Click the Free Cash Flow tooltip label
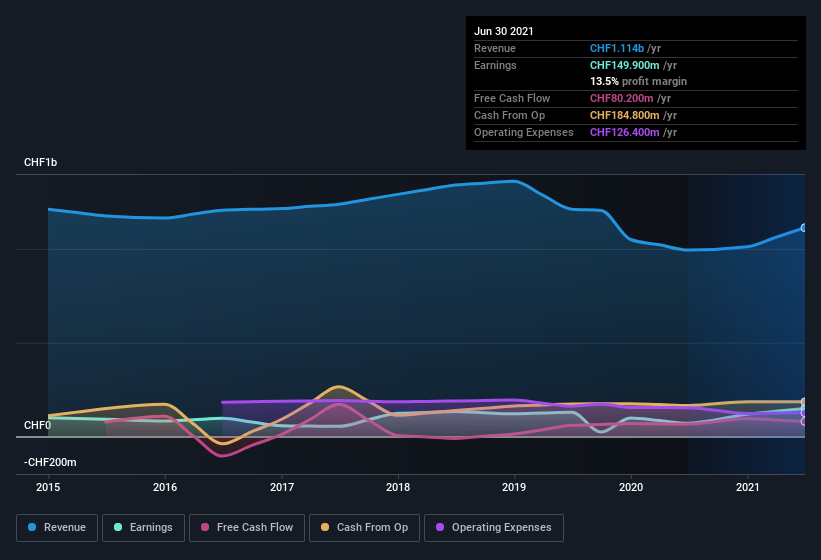This screenshot has height=560, width=821. click(512, 98)
